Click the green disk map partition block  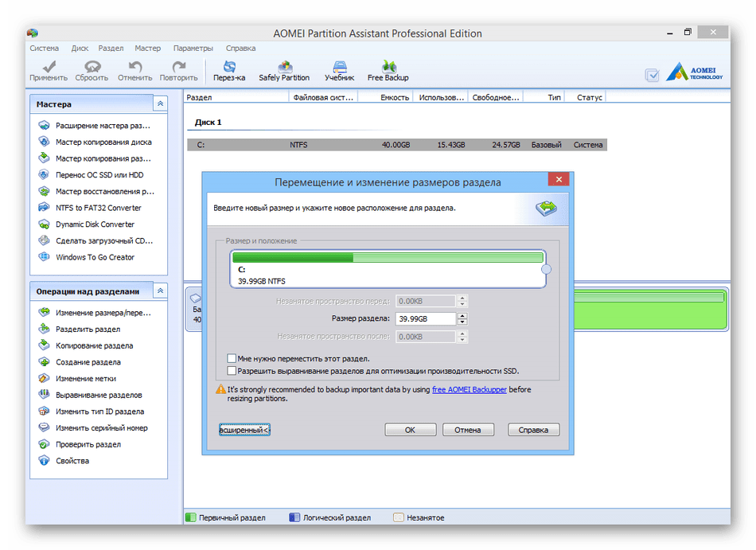pyautogui.click(x=650, y=309)
